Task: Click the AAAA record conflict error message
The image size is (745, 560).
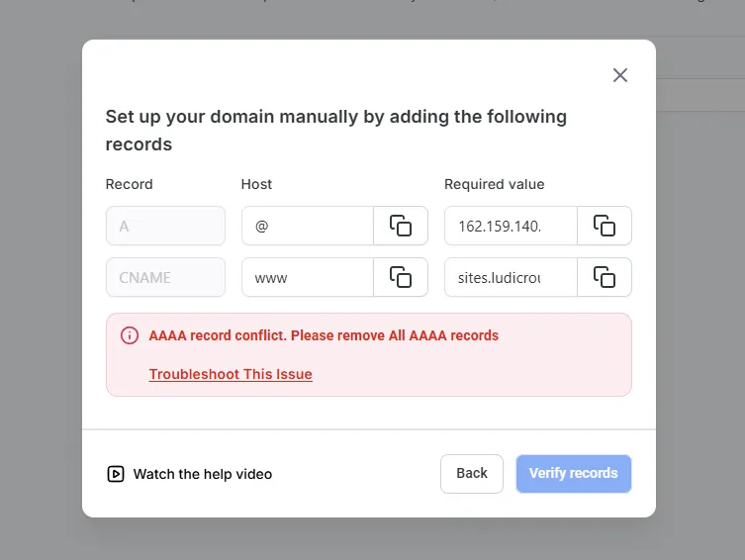Action: 324,335
